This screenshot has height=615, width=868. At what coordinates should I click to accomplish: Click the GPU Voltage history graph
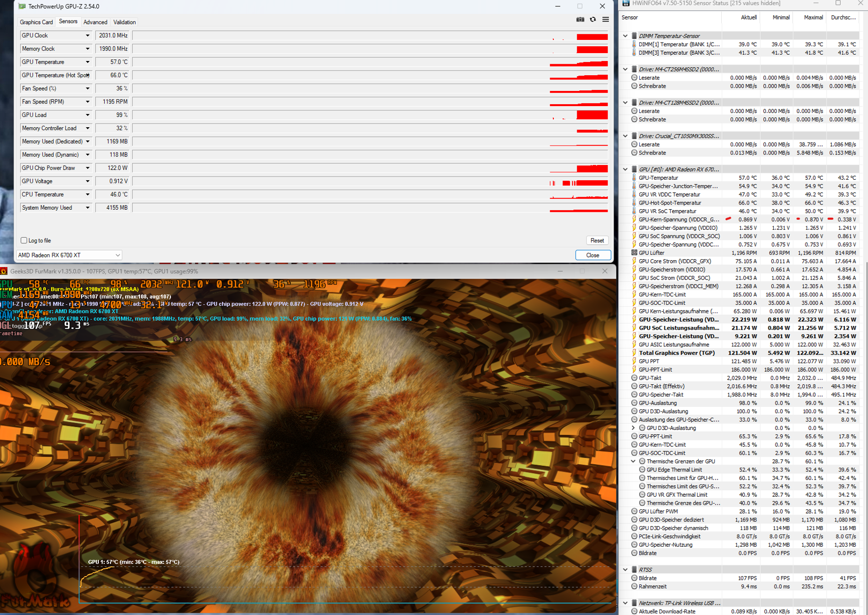click(370, 181)
